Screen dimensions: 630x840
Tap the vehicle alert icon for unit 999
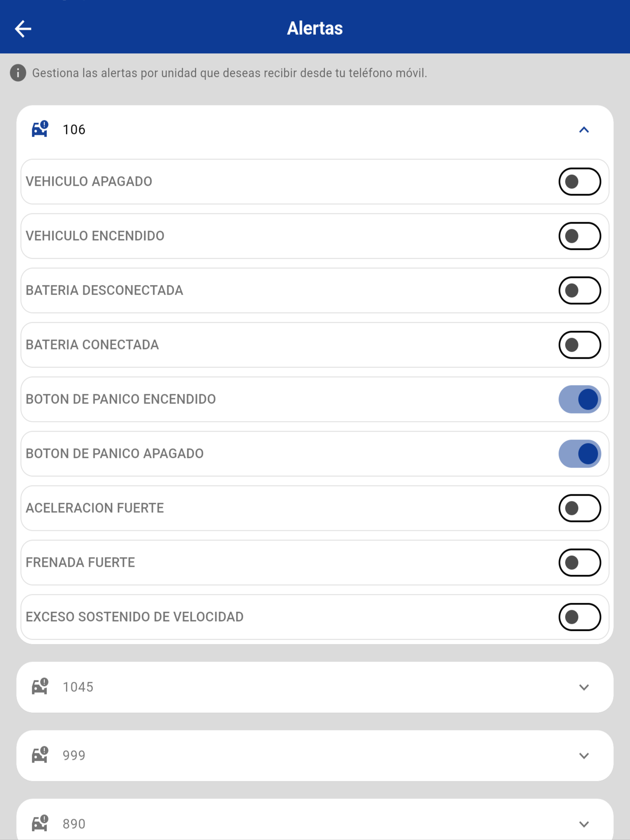tap(40, 755)
